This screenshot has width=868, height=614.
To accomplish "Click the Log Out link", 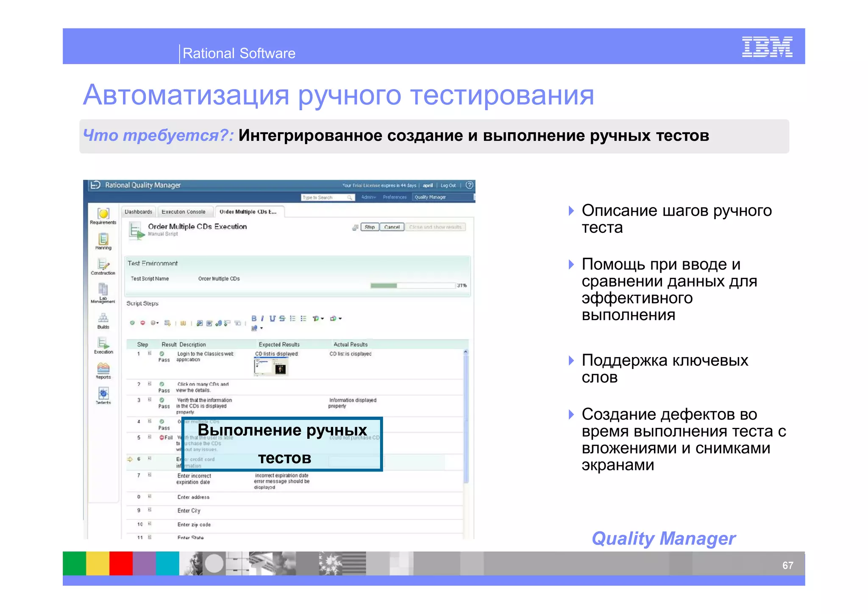I will (x=448, y=185).
